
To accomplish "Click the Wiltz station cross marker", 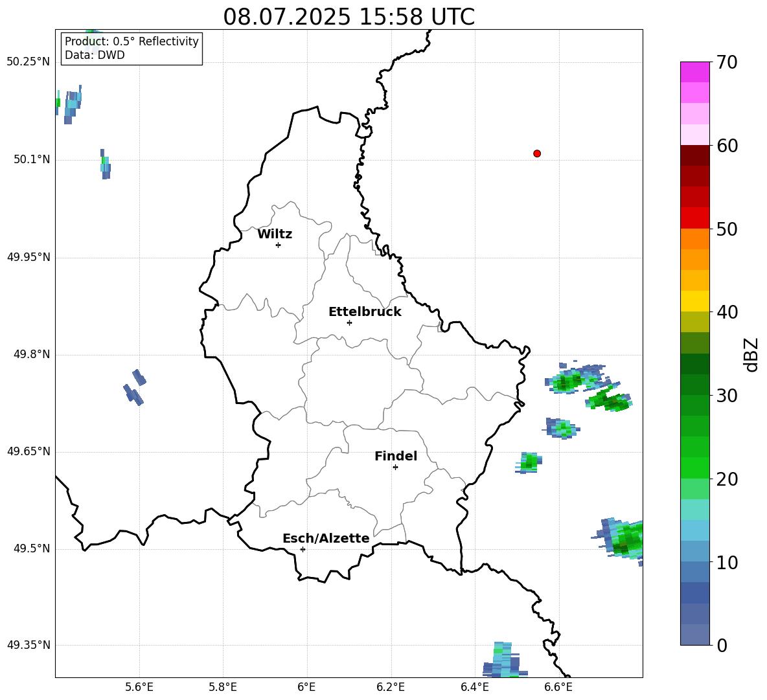I will [279, 245].
